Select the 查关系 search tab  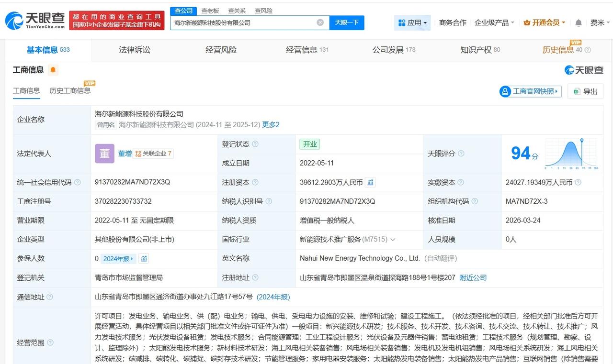pos(237,11)
